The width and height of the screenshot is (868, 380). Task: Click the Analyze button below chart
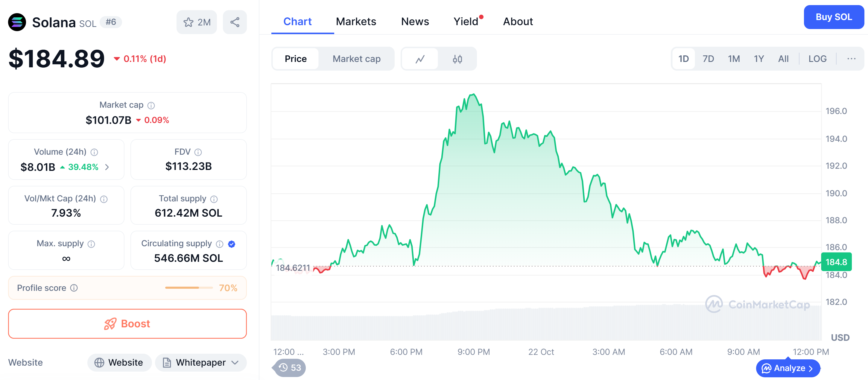tap(788, 368)
